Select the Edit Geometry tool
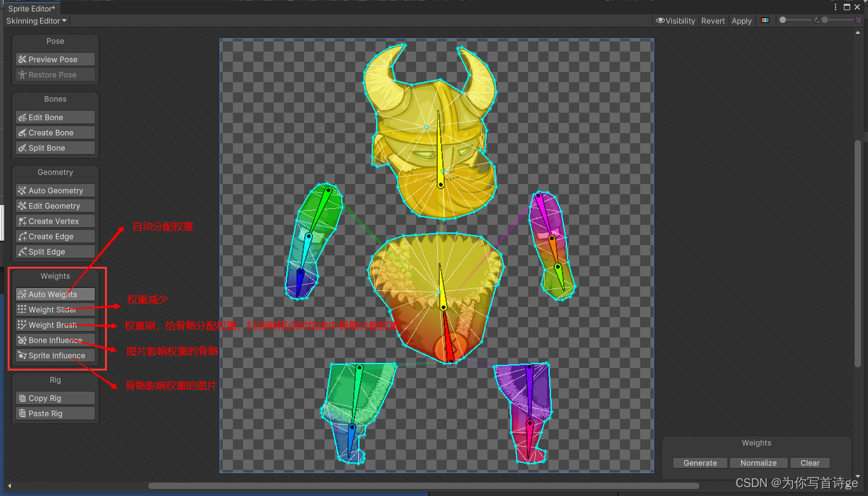 (x=55, y=206)
